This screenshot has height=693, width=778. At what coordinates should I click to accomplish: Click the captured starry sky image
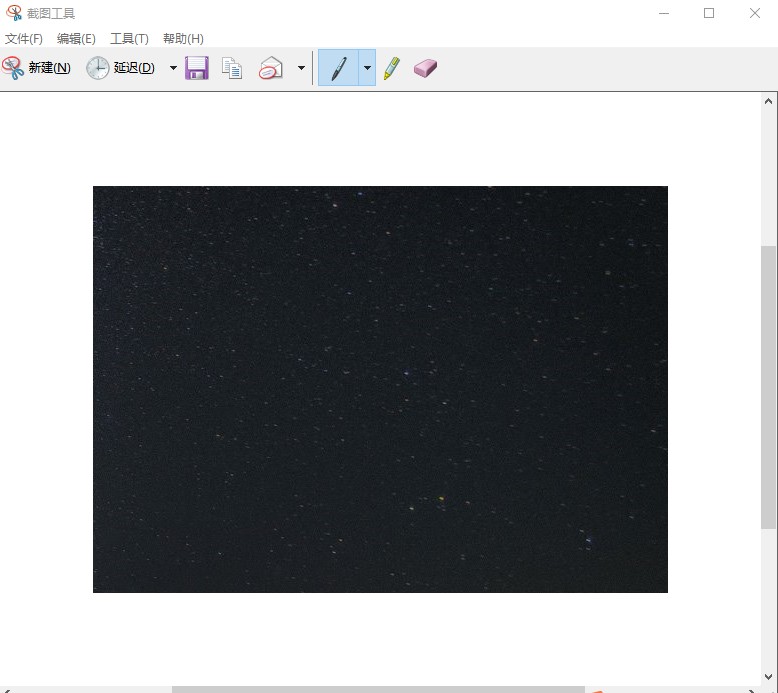pyautogui.click(x=380, y=389)
